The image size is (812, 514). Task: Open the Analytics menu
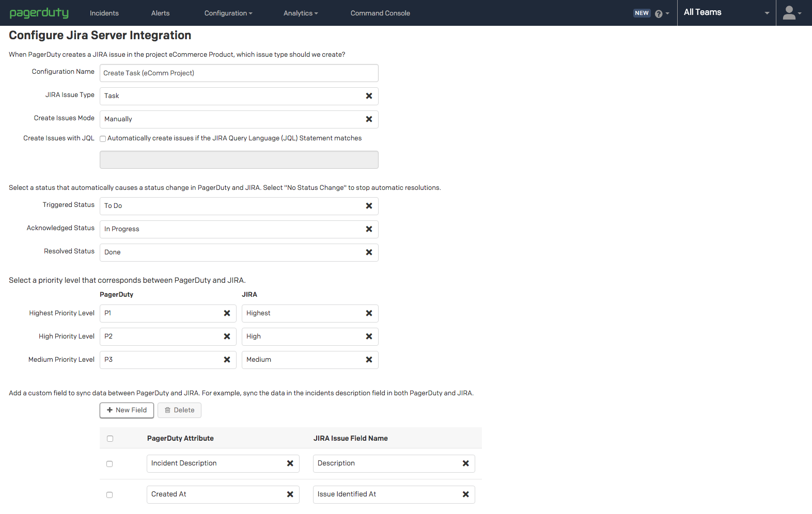(x=301, y=13)
